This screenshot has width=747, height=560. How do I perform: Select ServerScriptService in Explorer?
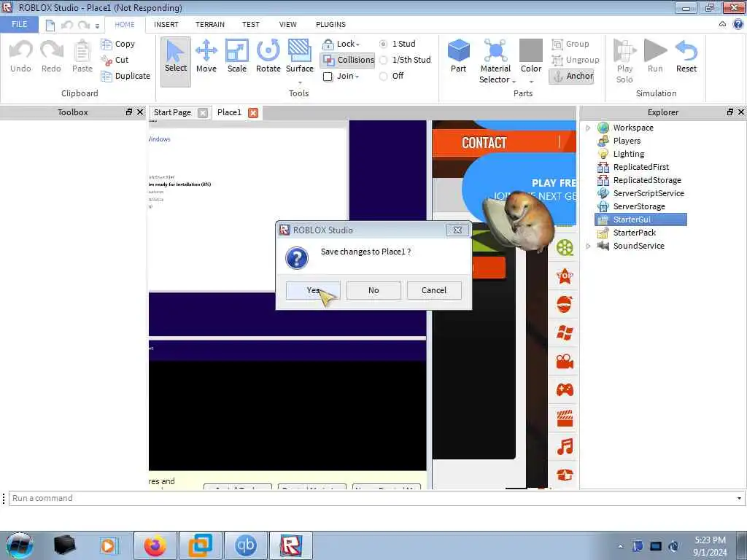pyautogui.click(x=649, y=193)
